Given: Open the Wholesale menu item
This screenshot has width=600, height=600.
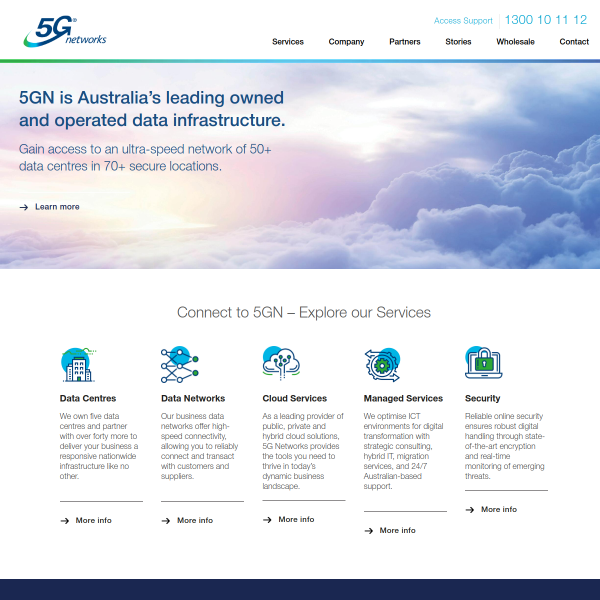Looking at the screenshot, I should pyautogui.click(x=515, y=42).
